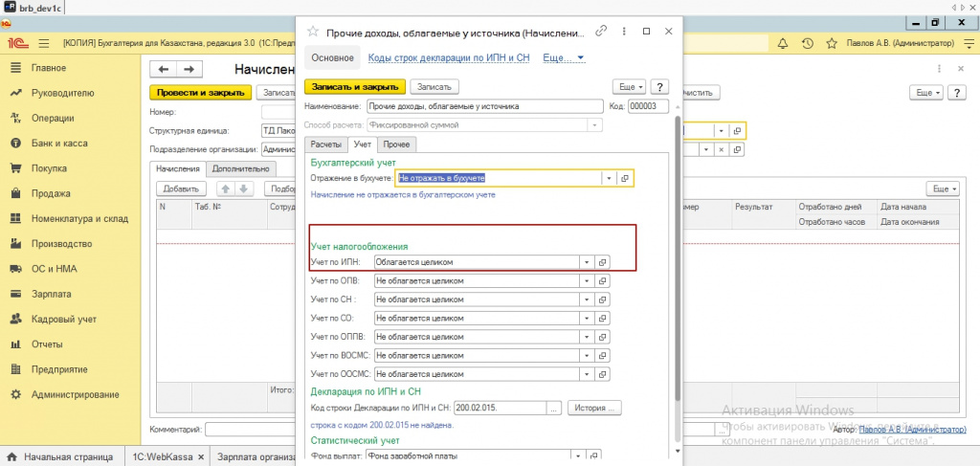
Task: Open the 1C:WebKassa tab
Action: (x=162, y=456)
